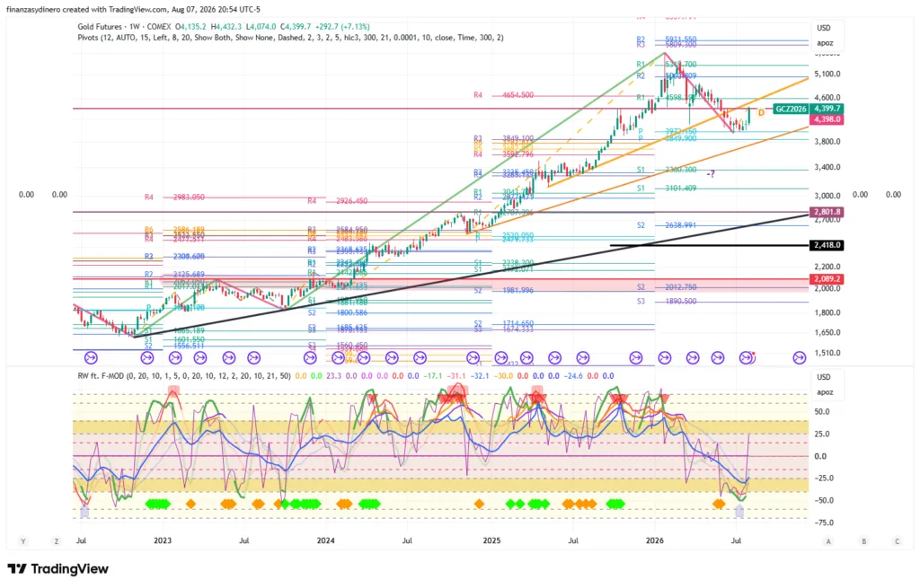Click the USD currency label of the price pane
920x588 pixels.
[x=824, y=28]
